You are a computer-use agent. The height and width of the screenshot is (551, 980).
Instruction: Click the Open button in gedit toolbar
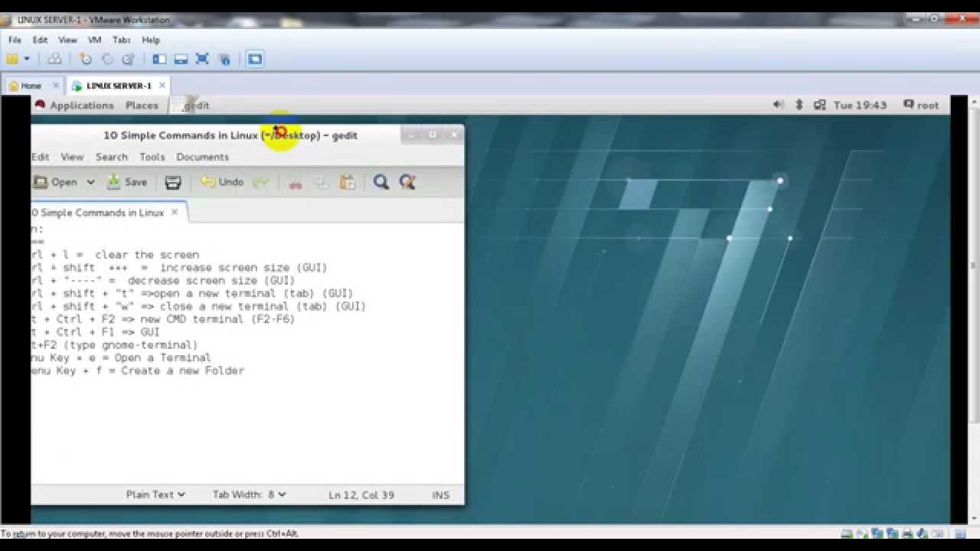point(56,182)
